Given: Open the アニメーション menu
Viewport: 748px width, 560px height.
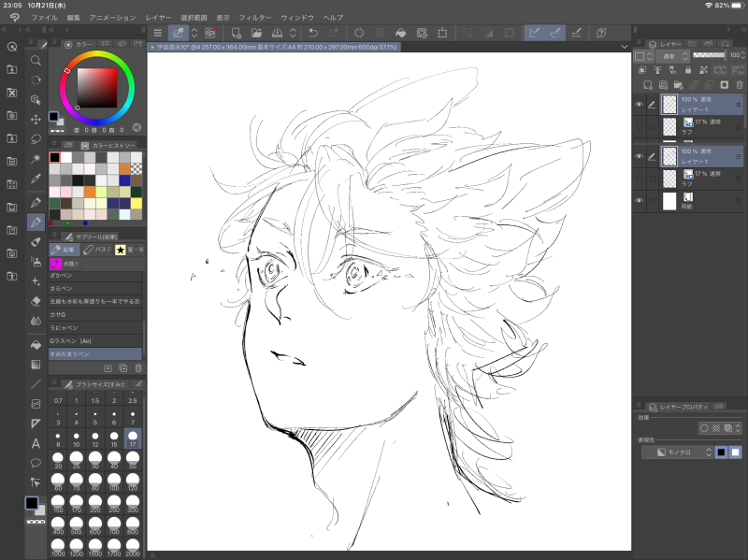Looking at the screenshot, I should (112, 18).
